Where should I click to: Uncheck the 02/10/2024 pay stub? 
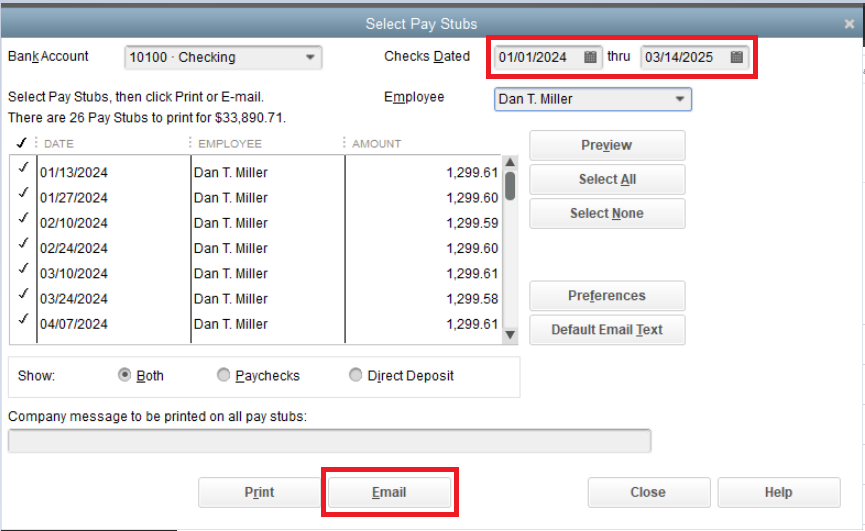pos(23,218)
